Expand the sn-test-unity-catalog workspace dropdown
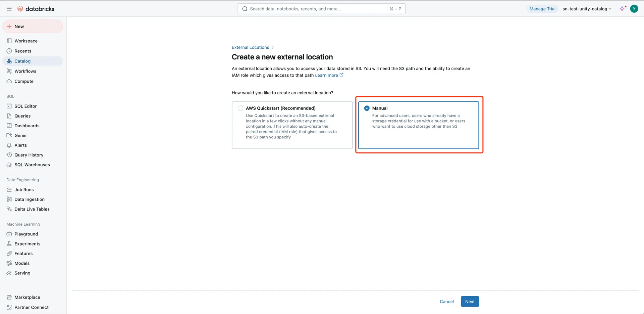Viewport: 644px width, 314px height. pos(587,9)
